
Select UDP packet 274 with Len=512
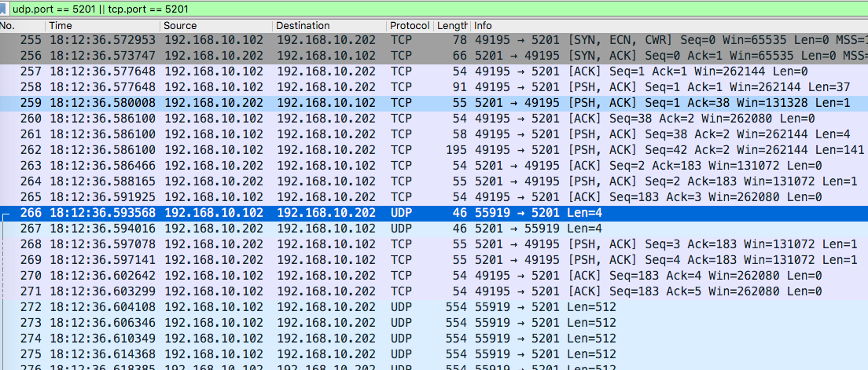tap(434, 337)
